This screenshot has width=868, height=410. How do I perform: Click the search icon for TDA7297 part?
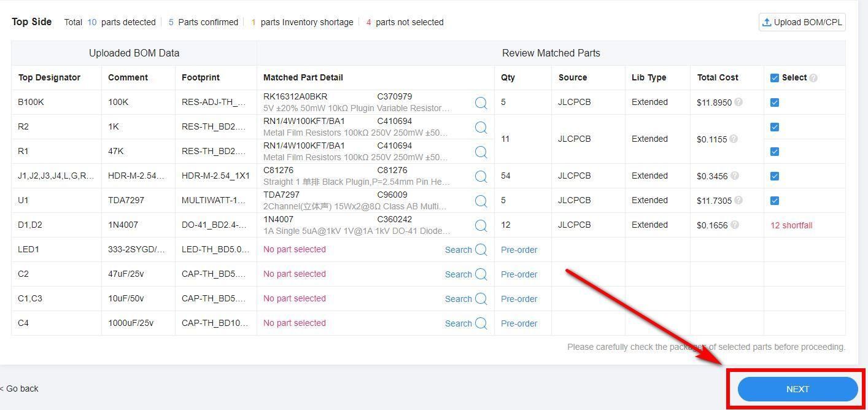481,201
